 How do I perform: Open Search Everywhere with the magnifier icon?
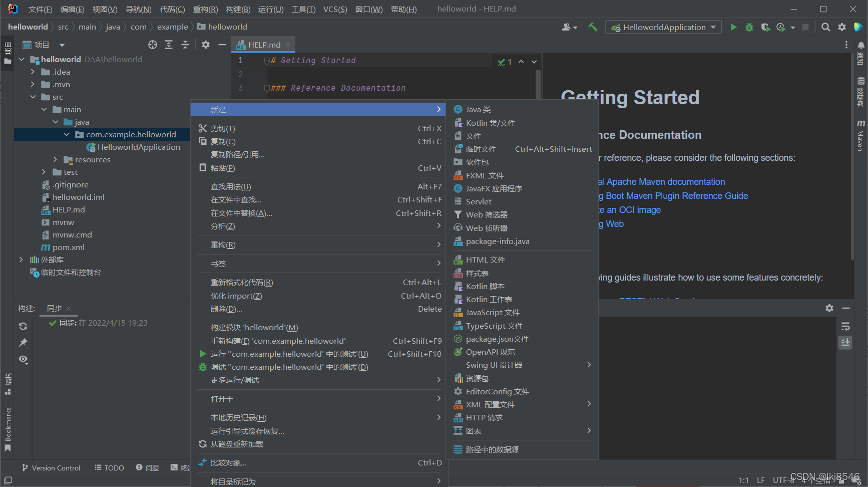pos(826,27)
